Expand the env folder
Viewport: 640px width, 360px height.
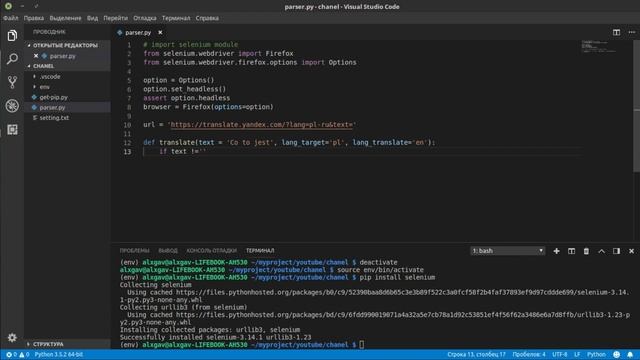pos(44,87)
